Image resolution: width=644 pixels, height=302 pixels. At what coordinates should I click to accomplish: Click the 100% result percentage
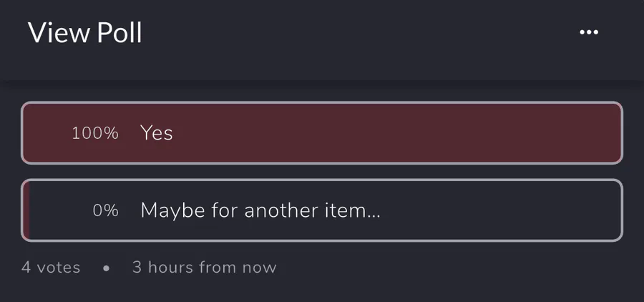(x=94, y=133)
